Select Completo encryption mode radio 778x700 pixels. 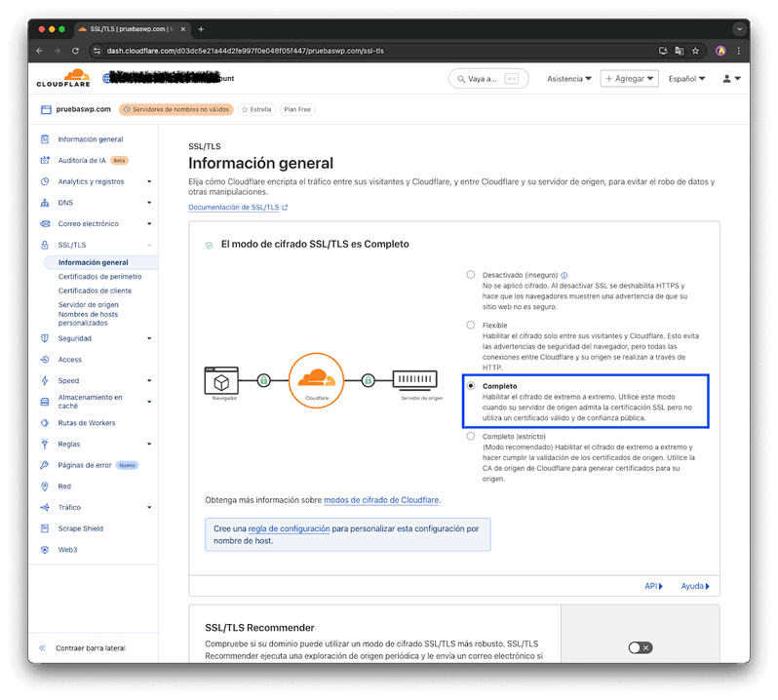(x=470, y=385)
